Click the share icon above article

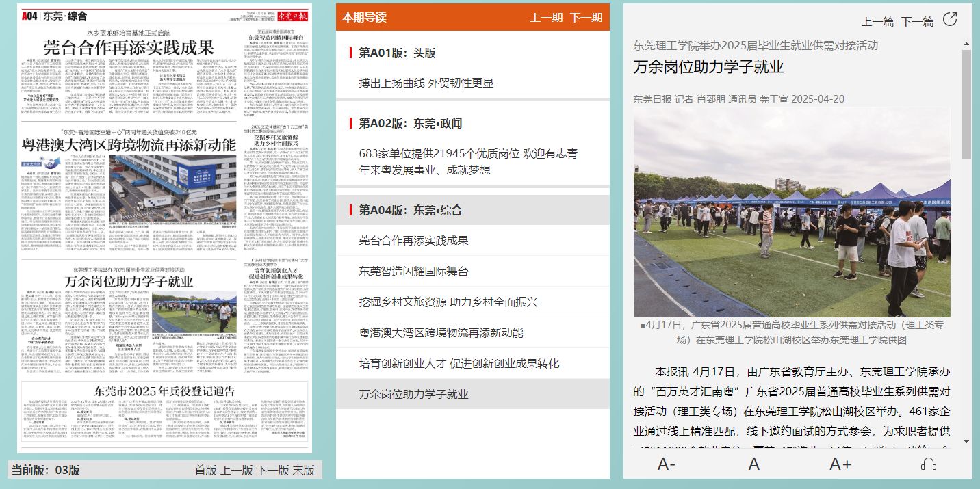950,19
